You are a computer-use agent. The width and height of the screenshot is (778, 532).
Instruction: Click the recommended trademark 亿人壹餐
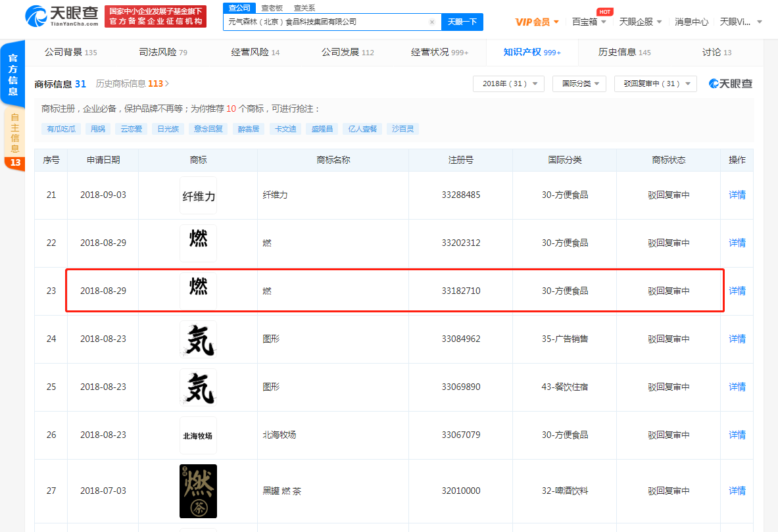coord(362,129)
